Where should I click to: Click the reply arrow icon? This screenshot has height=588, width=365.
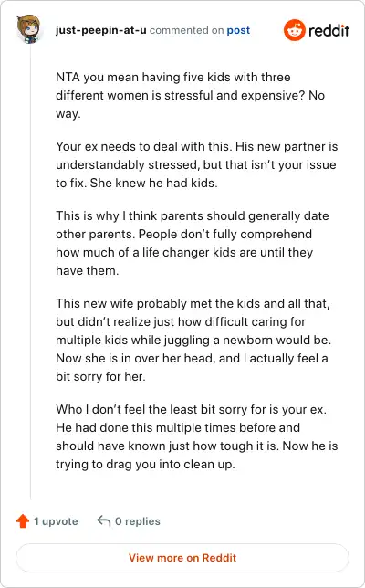tap(104, 520)
